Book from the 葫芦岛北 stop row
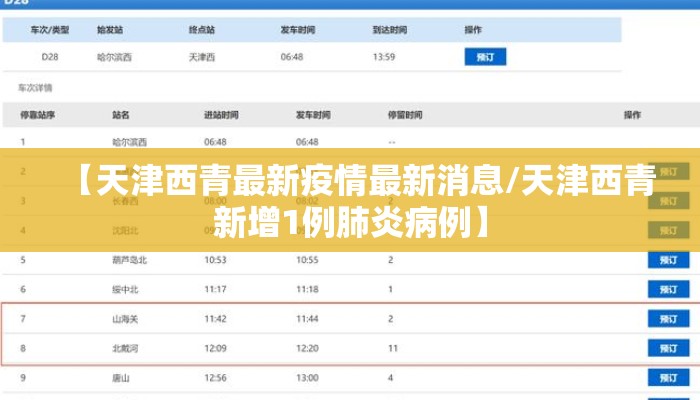The width and height of the screenshot is (700, 400). click(668, 260)
